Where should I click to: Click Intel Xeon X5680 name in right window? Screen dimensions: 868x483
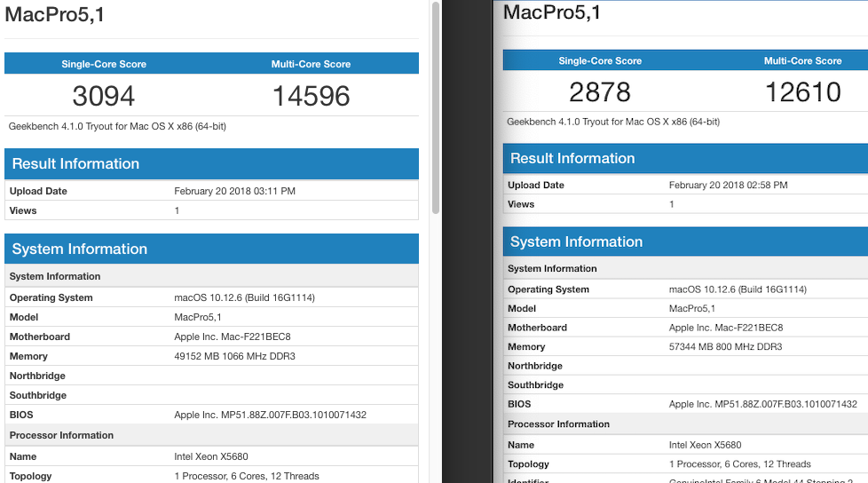[x=705, y=445]
